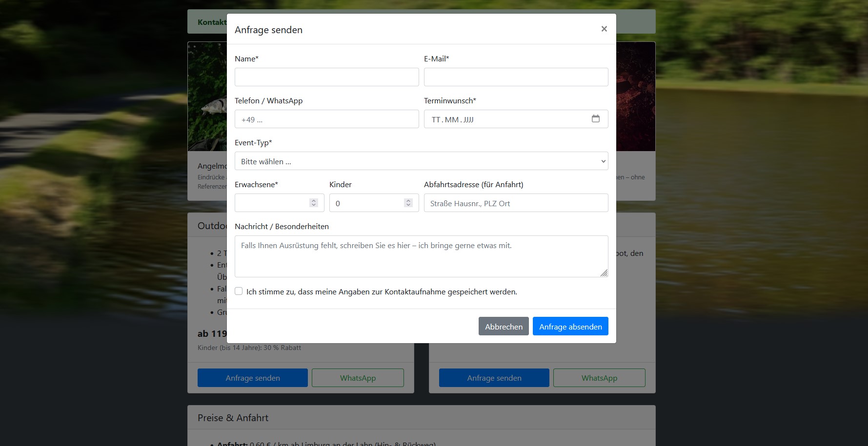The height and width of the screenshot is (446, 868).
Task: Click the Anfrage absenden button
Action: [x=570, y=326]
